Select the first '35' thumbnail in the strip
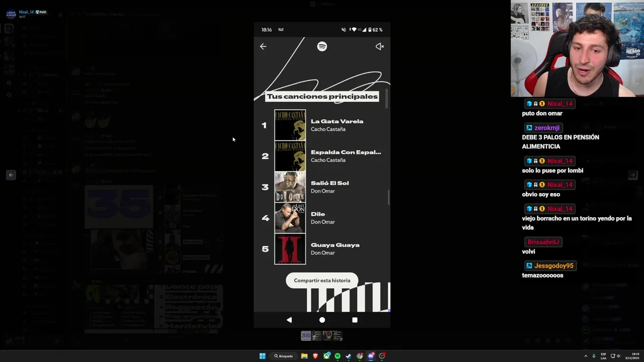 [x=305, y=336]
